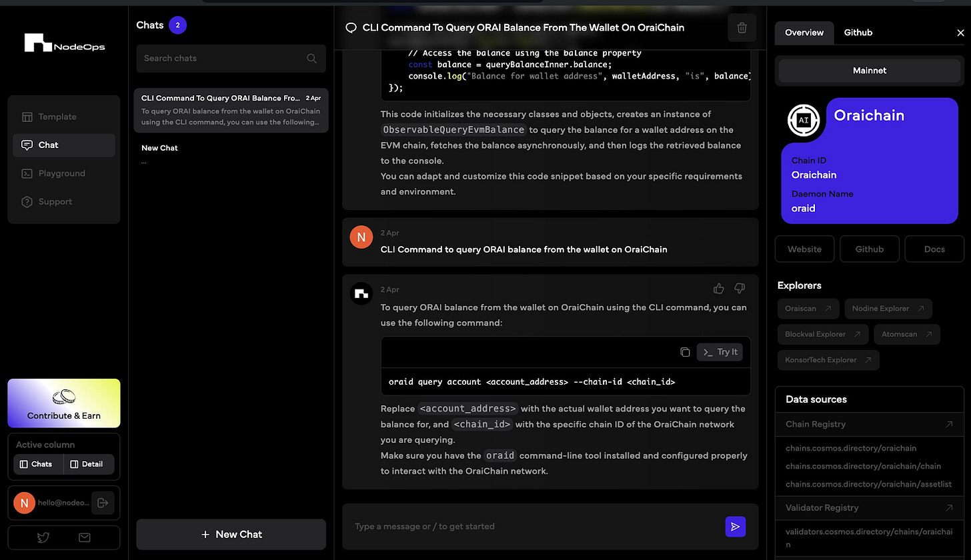971x560 pixels.
Task: Open the Chat section in sidebar
Action: 64,145
